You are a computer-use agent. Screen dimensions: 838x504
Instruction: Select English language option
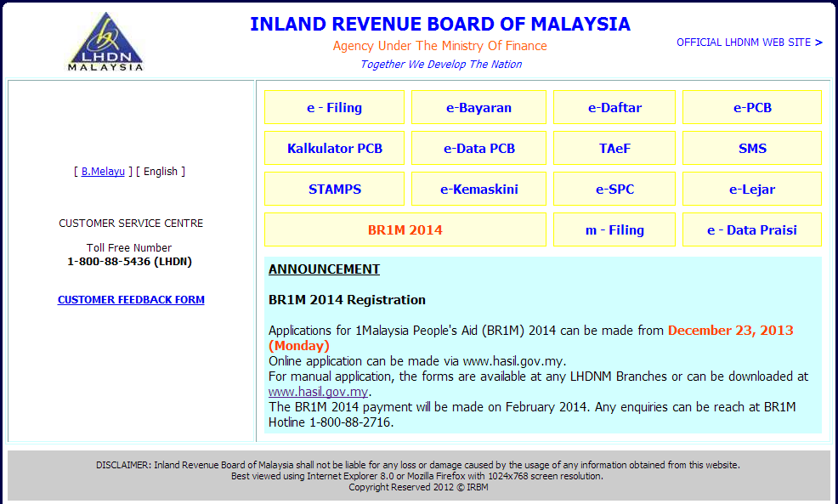(x=161, y=172)
